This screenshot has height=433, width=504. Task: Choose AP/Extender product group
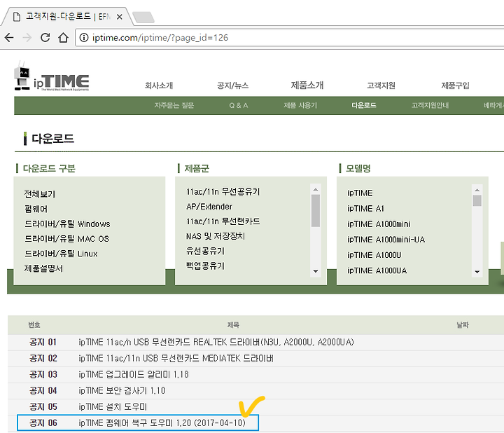[209, 207]
